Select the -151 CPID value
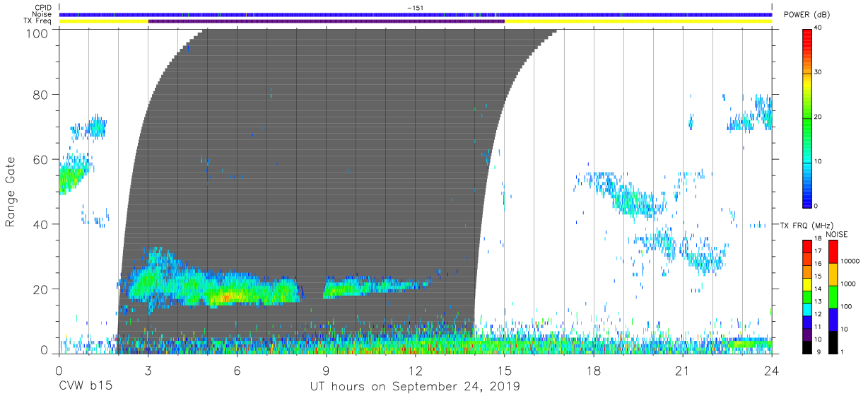The height and width of the screenshot is (401, 868). 415,7
